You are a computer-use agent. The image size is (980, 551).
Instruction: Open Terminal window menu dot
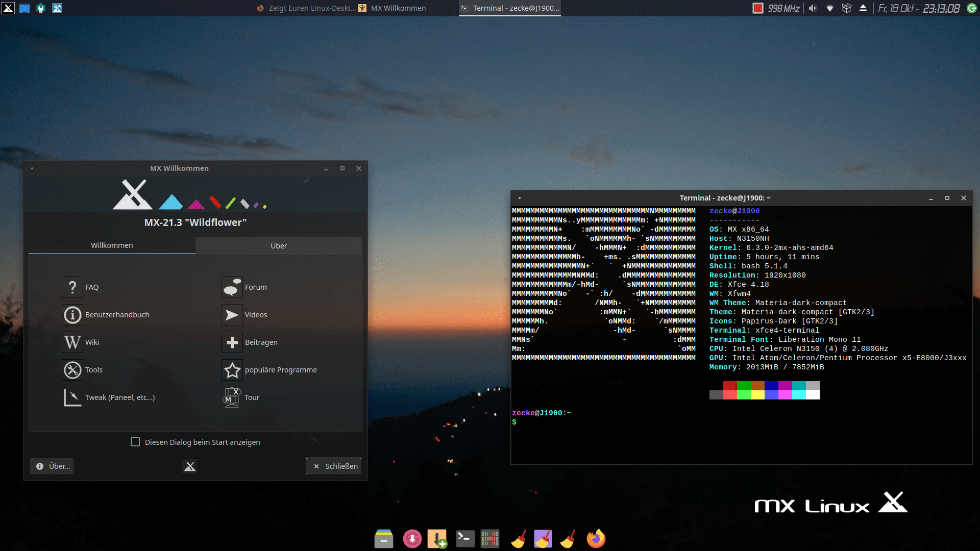click(x=520, y=198)
